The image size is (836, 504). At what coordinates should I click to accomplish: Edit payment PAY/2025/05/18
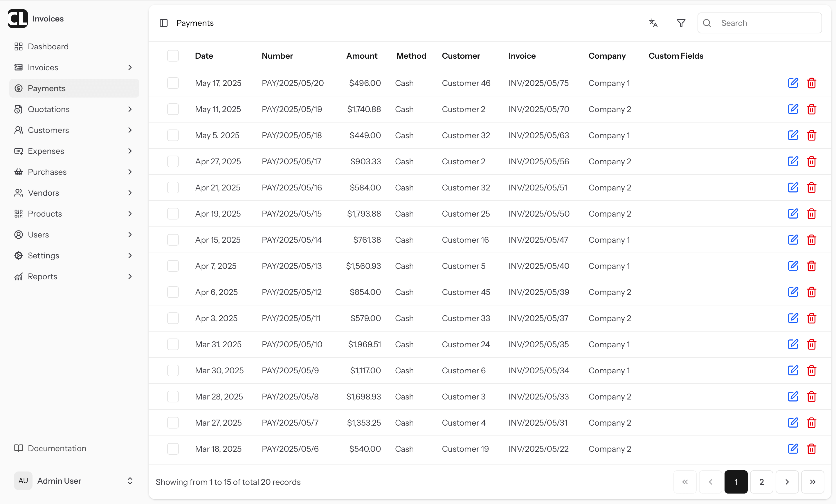793,135
